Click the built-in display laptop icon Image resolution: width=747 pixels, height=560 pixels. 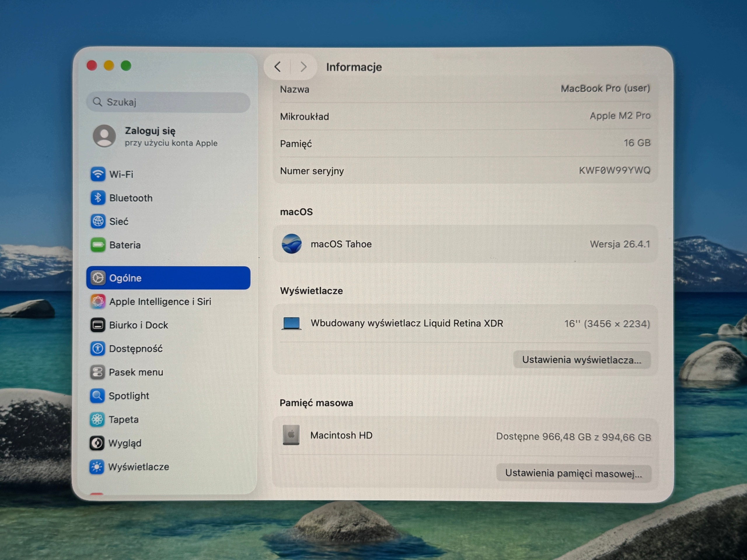coord(292,323)
